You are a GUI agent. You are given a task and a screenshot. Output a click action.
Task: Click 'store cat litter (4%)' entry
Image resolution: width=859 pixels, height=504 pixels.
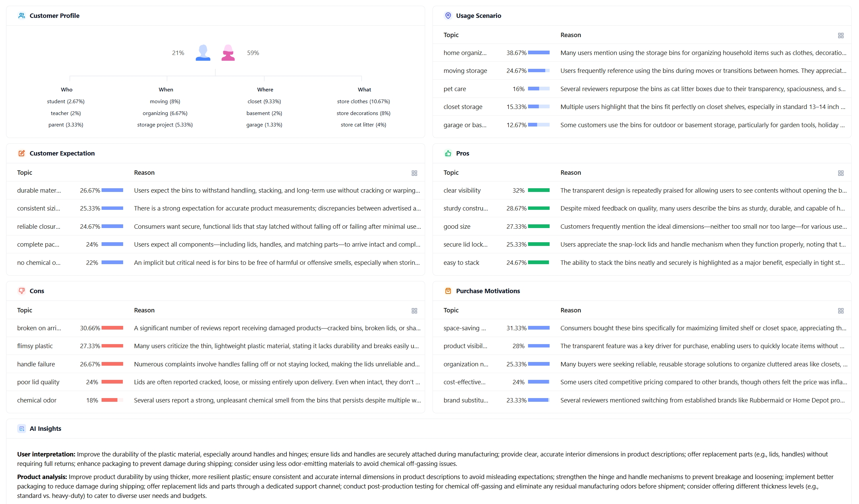363,125
